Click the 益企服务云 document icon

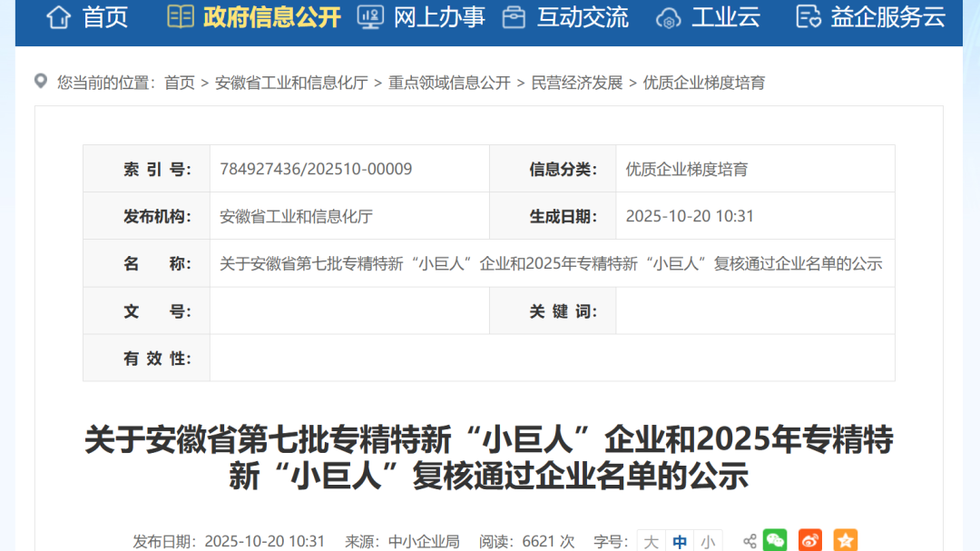click(x=808, y=16)
